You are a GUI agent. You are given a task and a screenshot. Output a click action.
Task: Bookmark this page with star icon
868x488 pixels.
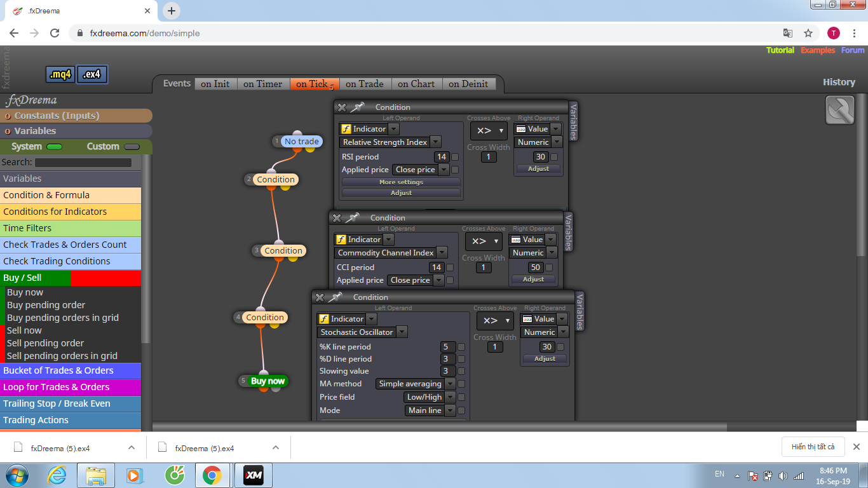pyautogui.click(x=808, y=33)
